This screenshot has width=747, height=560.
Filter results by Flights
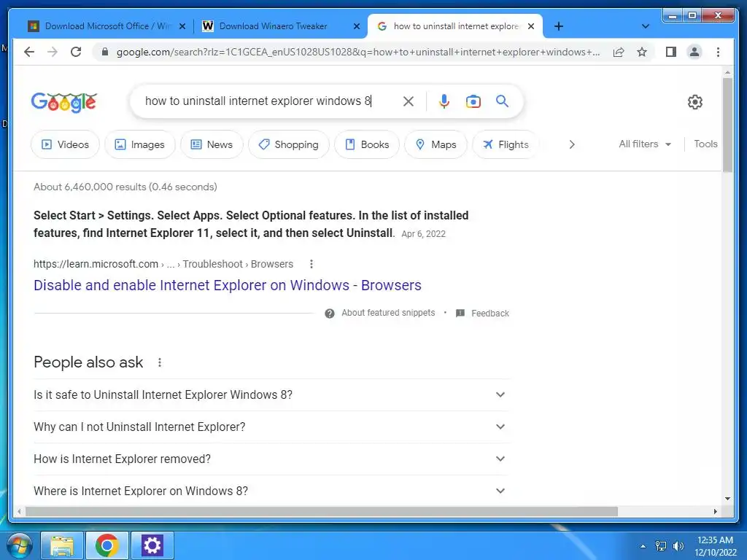click(506, 144)
